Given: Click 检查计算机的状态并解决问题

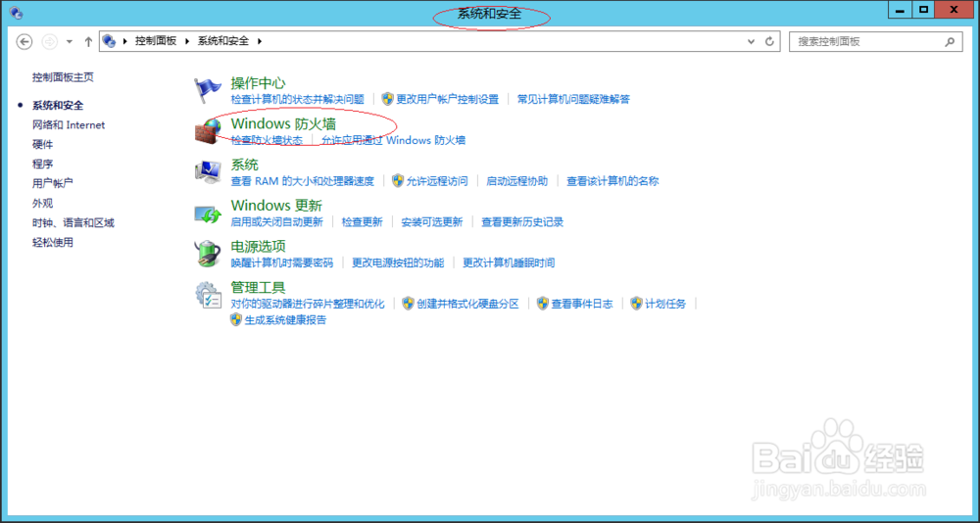Looking at the screenshot, I should 298,99.
